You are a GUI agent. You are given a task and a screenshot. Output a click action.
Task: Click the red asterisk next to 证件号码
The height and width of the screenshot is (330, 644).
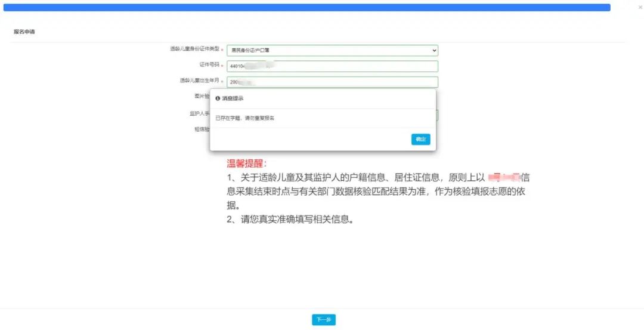point(222,66)
